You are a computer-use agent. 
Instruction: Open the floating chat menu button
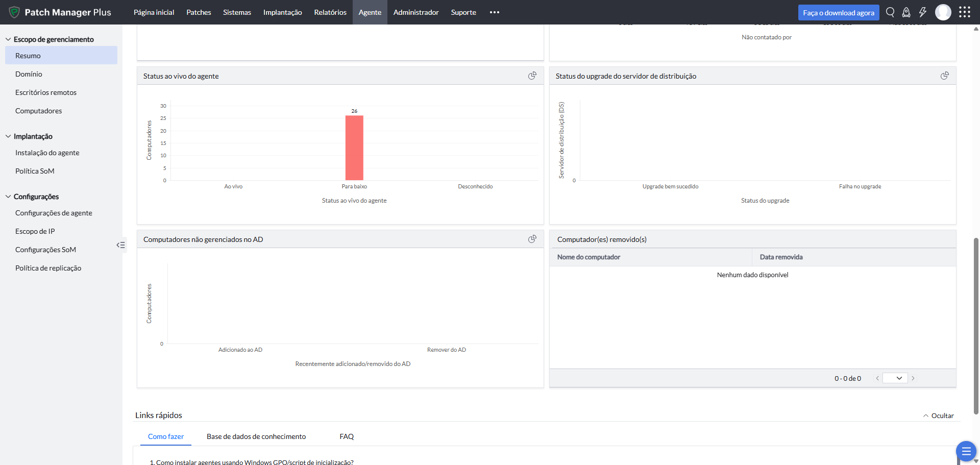pyautogui.click(x=966, y=451)
